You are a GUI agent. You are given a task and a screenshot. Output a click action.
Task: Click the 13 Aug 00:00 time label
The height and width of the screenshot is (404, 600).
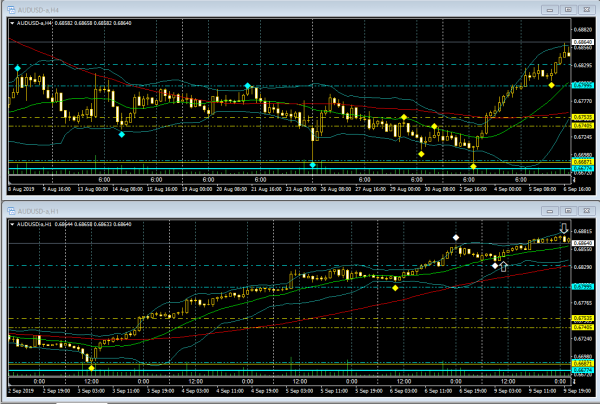click(x=93, y=189)
